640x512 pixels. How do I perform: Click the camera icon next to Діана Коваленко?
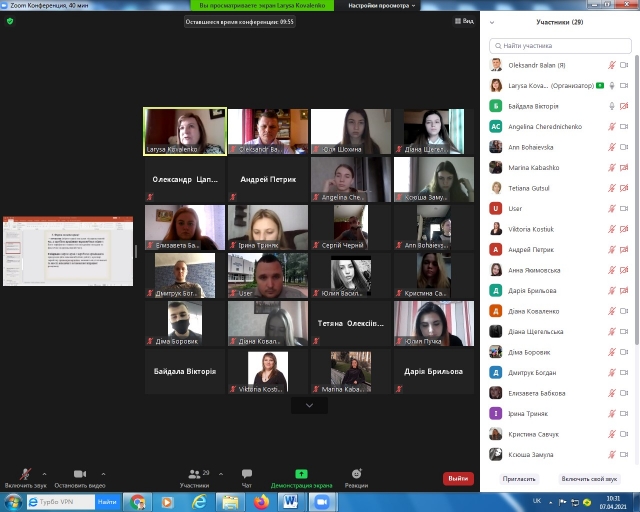(x=624, y=311)
